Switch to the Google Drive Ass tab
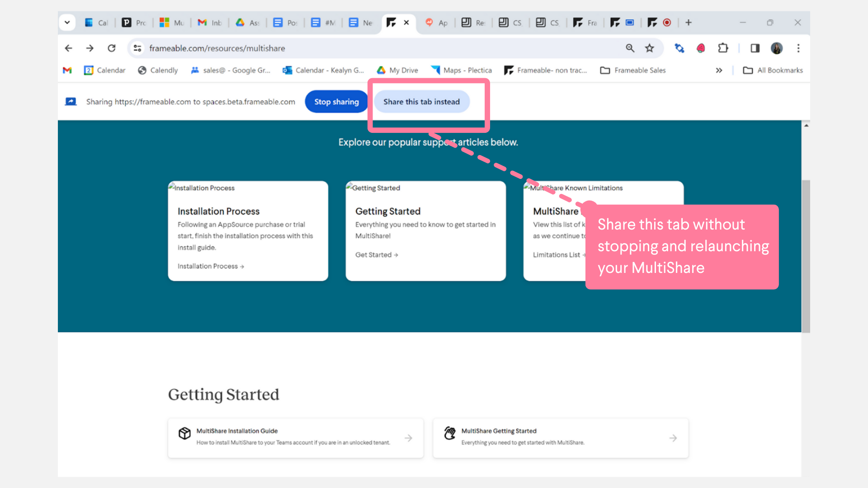This screenshot has height=488, width=868. click(x=247, y=23)
